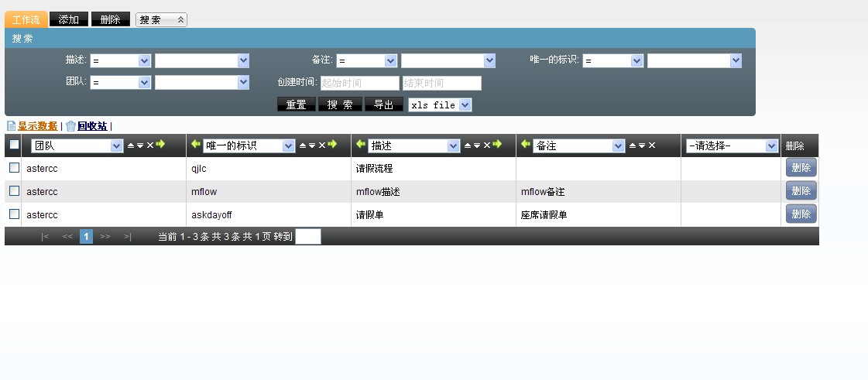Remove the 备注 column with X icon
The height and width of the screenshot is (380, 868).
[x=652, y=145]
